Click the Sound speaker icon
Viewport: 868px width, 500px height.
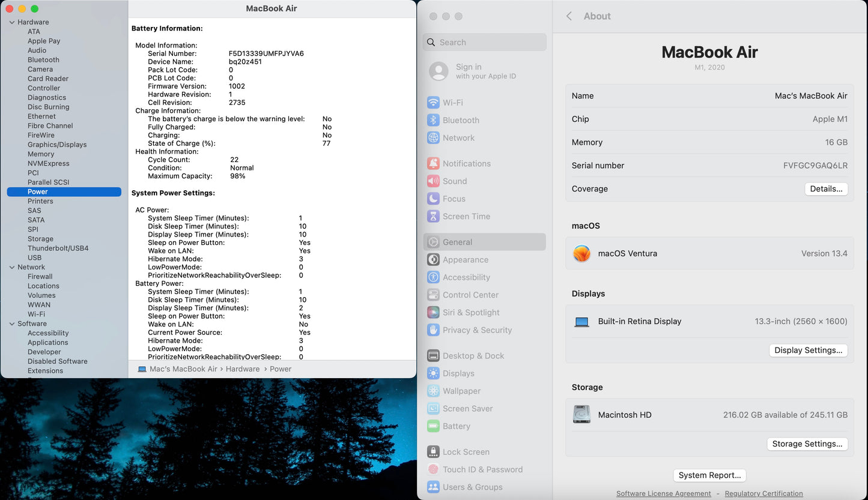pyautogui.click(x=433, y=181)
